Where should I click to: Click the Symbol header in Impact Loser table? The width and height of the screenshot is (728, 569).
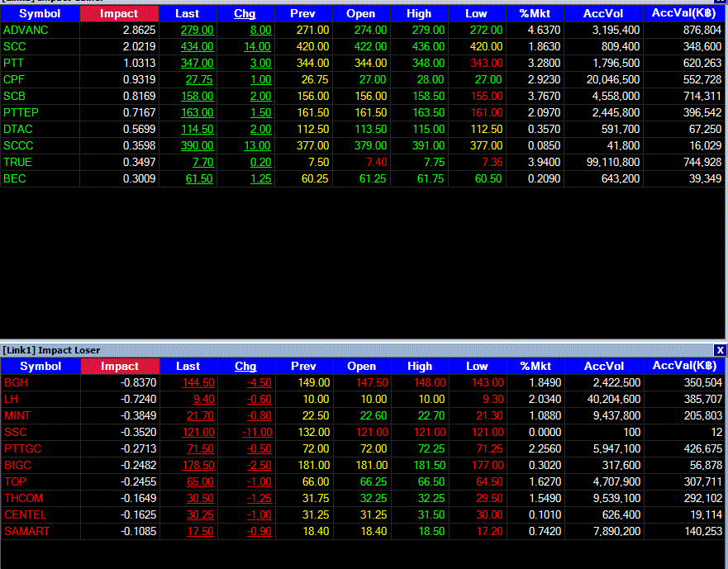[40, 366]
